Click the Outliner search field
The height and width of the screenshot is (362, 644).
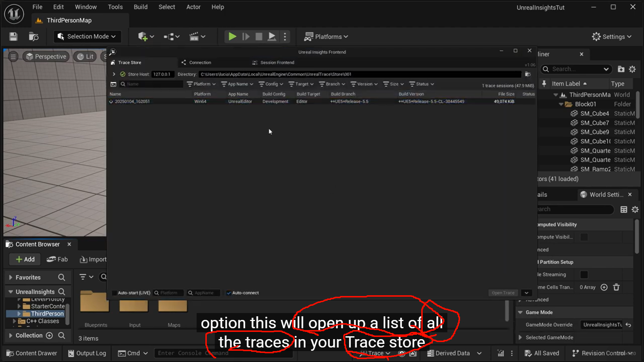pos(576,69)
